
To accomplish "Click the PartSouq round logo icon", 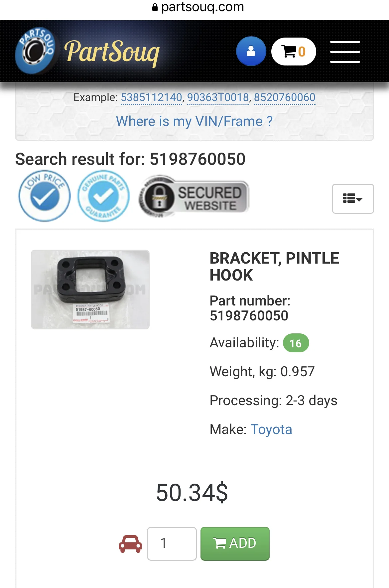I will (x=35, y=51).
